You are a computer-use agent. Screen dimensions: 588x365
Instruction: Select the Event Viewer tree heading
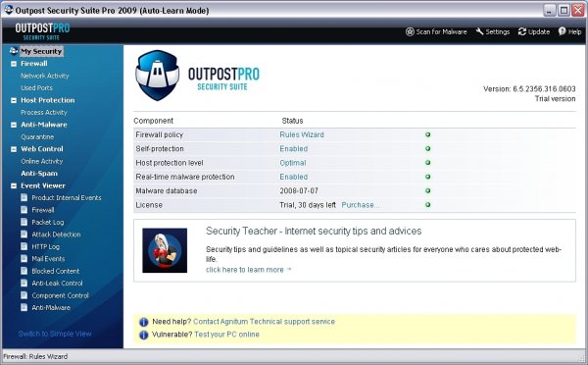pyautogui.click(x=43, y=185)
